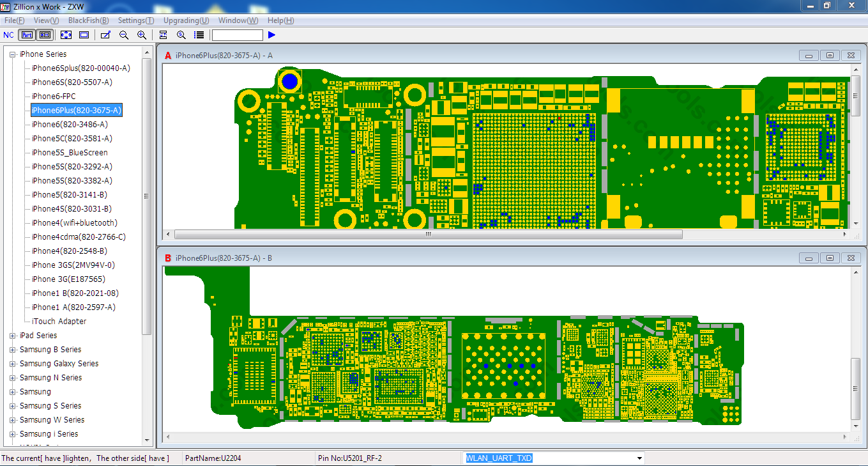Select iPhone1 B(820-2021-08) board
The width and height of the screenshot is (868, 466).
click(75, 293)
